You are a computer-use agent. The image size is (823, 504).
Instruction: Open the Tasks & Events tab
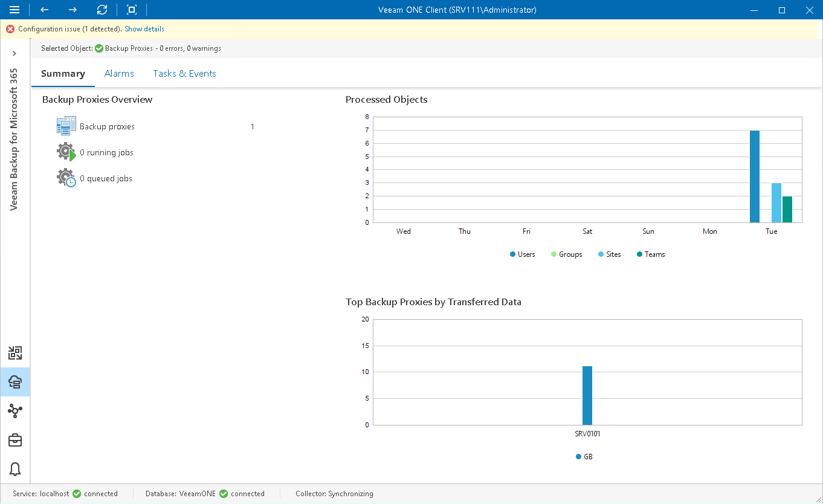coord(184,73)
